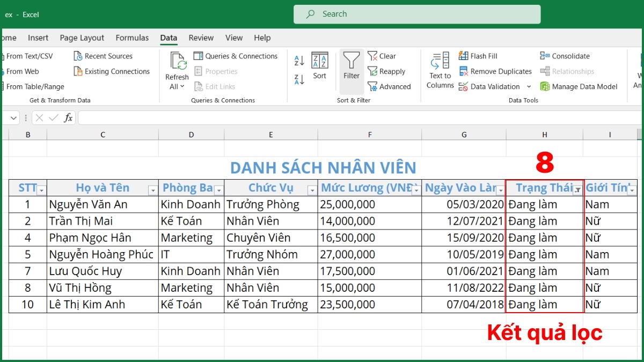Open the Page Layout tab
Screen dimensions: 644x362
82,38
